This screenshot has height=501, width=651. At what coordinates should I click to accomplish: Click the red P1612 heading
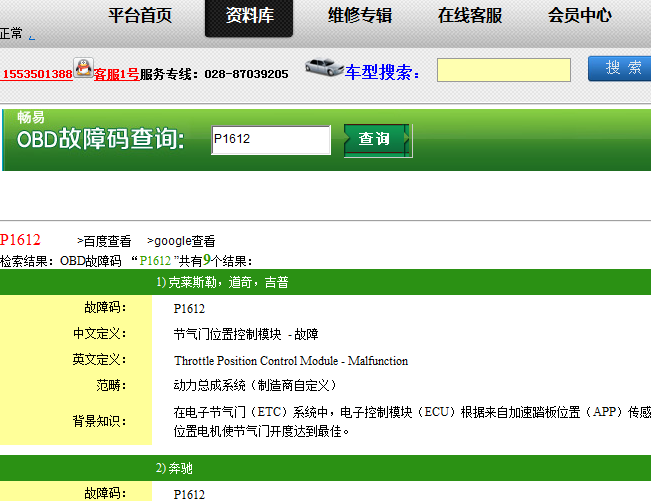click(21, 240)
